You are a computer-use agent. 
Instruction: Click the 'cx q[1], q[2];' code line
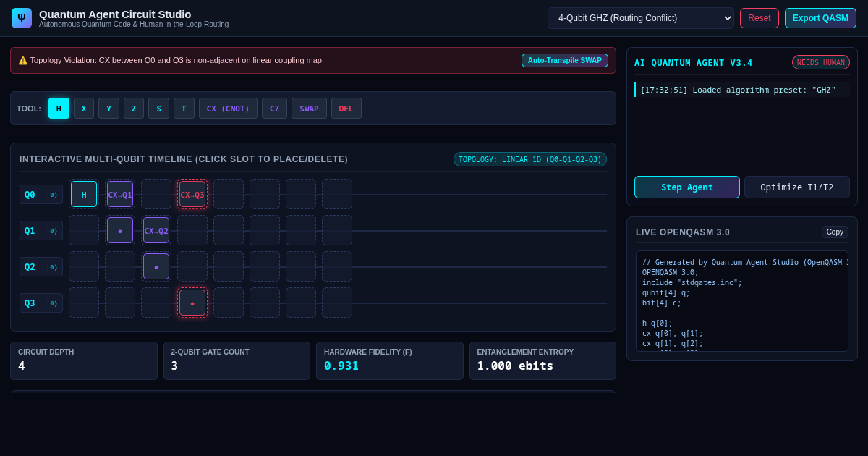[673, 344]
